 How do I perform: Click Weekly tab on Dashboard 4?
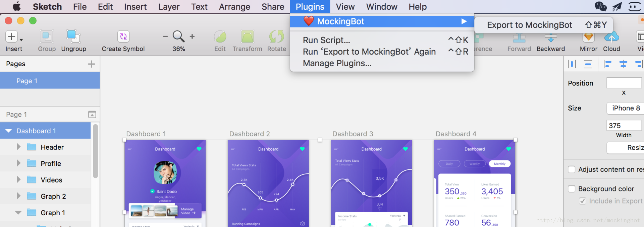pos(474,164)
